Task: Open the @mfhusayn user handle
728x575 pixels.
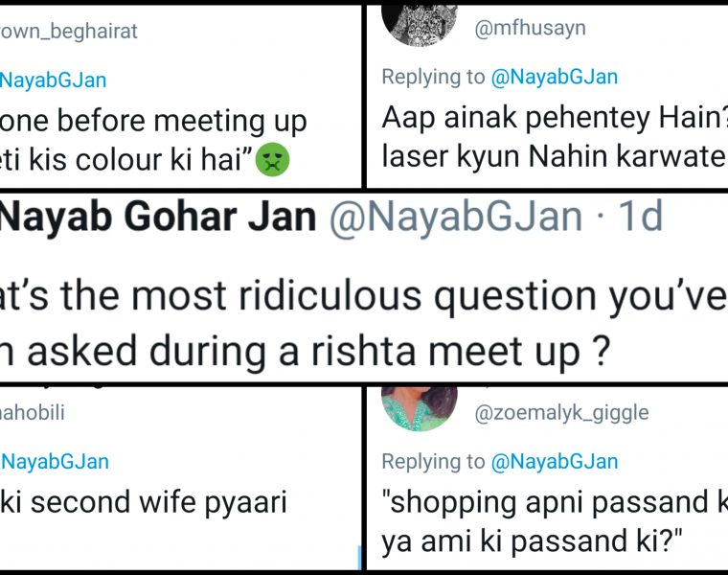Action: tap(530, 29)
